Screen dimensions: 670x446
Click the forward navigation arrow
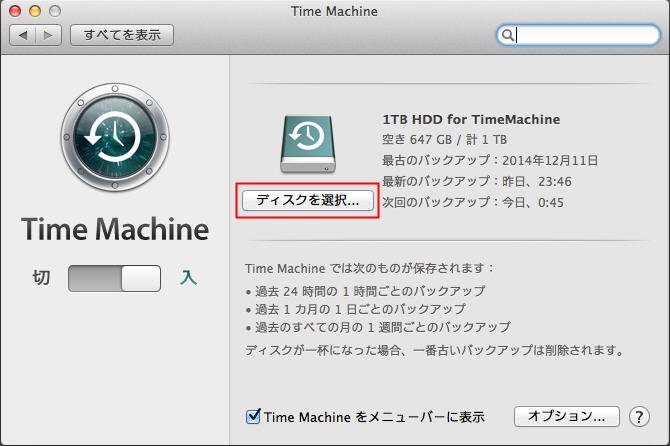pyautogui.click(x=48, y=35)
